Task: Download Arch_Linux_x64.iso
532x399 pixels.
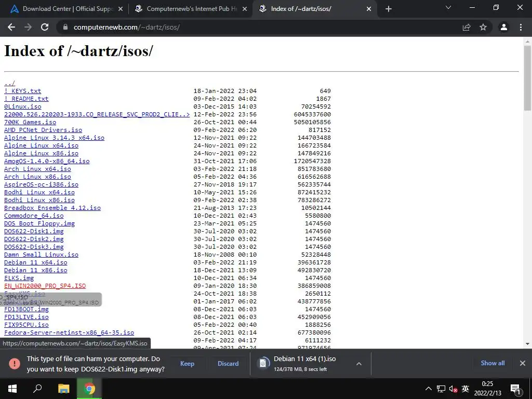Action: [x=37, y=169]
